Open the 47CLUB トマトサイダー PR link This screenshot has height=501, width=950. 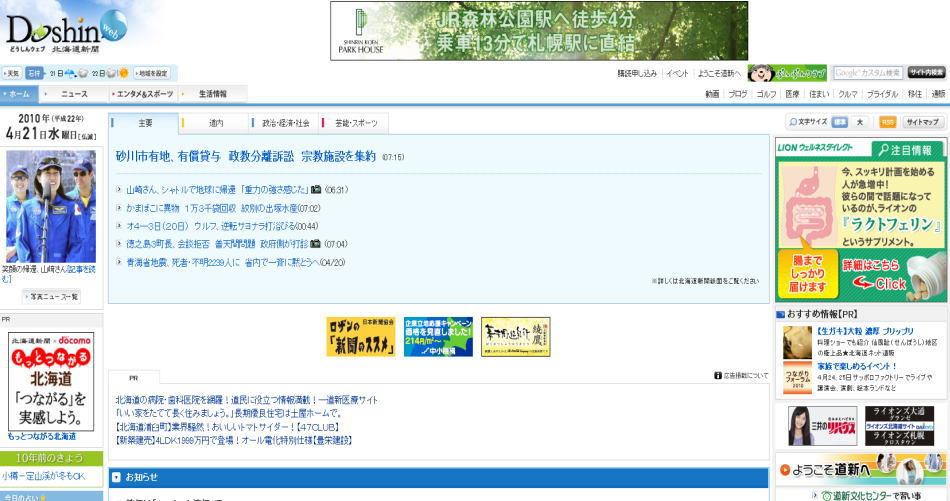(227, 427)
